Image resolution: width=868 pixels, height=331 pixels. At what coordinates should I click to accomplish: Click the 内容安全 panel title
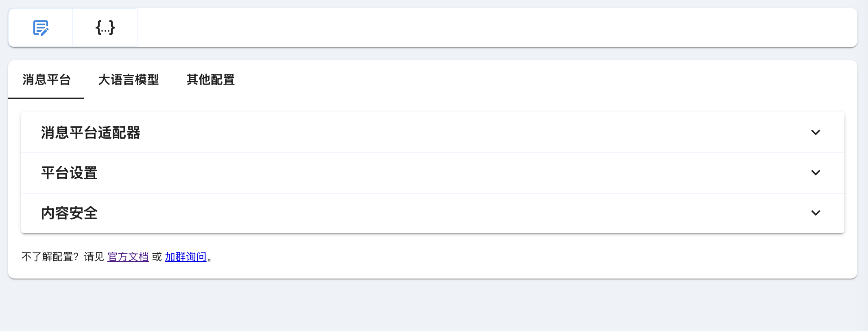tap(69, 213)
